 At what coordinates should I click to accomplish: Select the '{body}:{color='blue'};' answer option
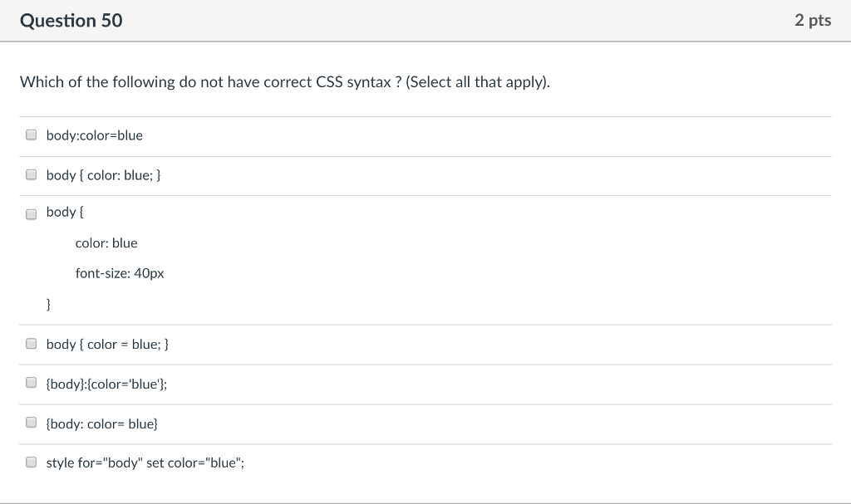(x=31, y=382)
